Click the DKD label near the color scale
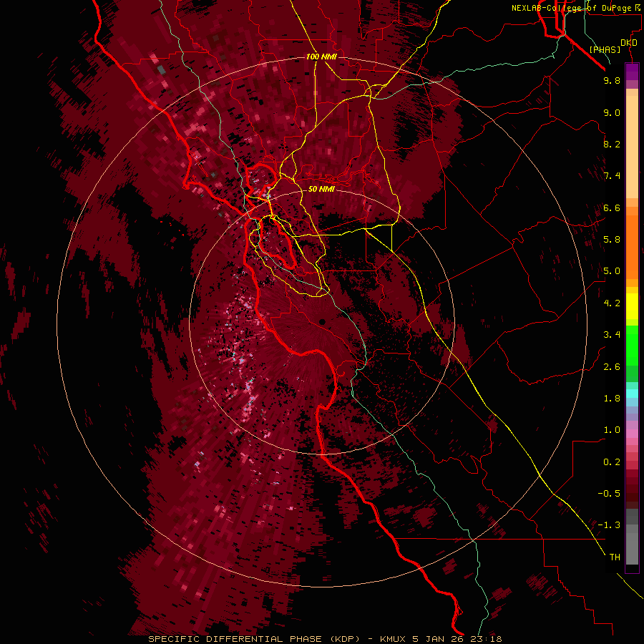 [x=629, y=43]
